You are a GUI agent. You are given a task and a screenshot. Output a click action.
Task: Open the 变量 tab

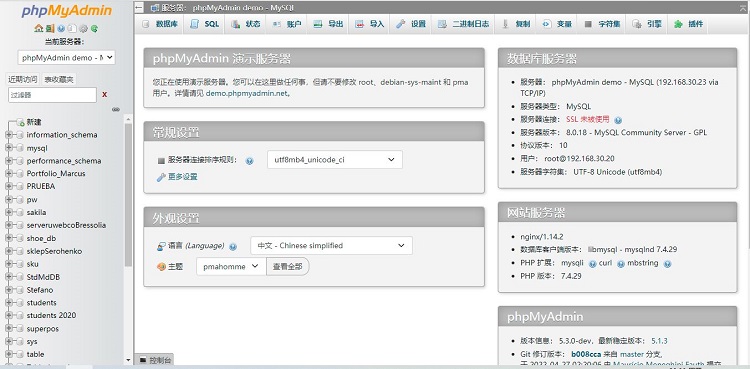pos(557,24)
